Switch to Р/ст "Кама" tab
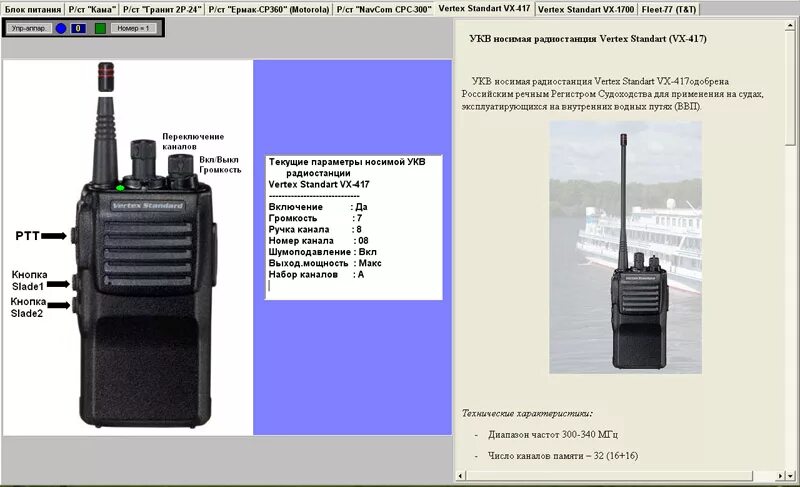The width and height of the screenshot is (800, 487). (92, 10)
